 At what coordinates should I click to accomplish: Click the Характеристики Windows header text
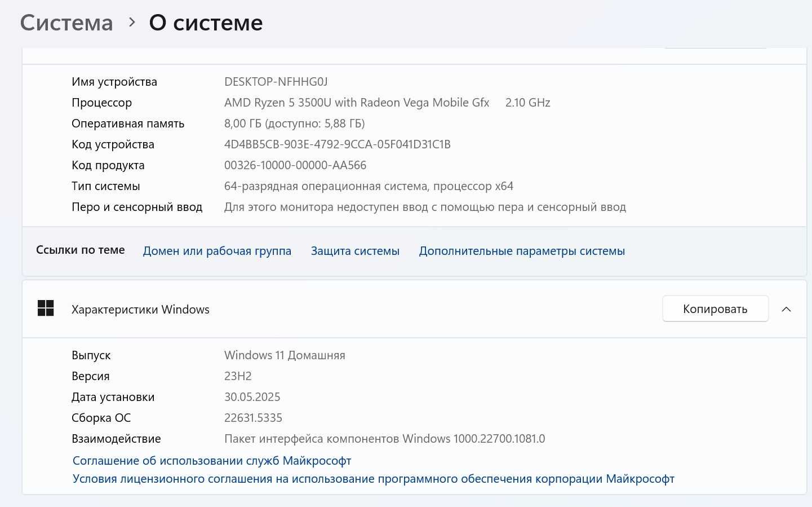pos(140,309)
